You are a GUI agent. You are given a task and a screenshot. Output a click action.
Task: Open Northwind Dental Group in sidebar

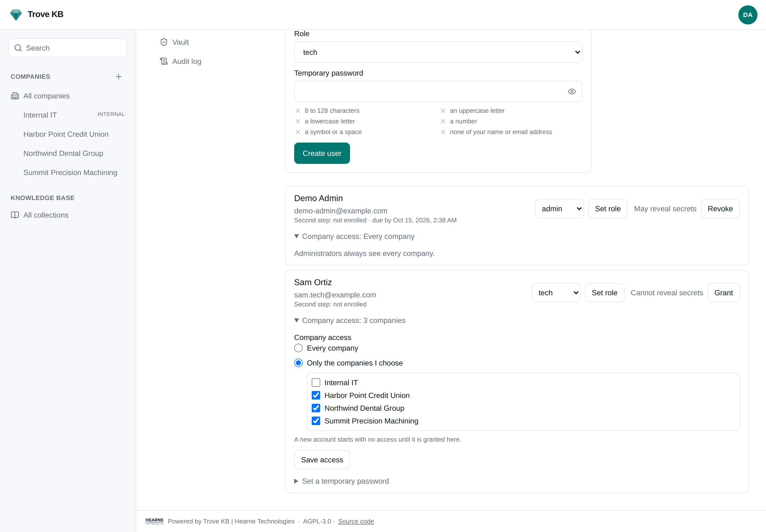click(63, 153)
